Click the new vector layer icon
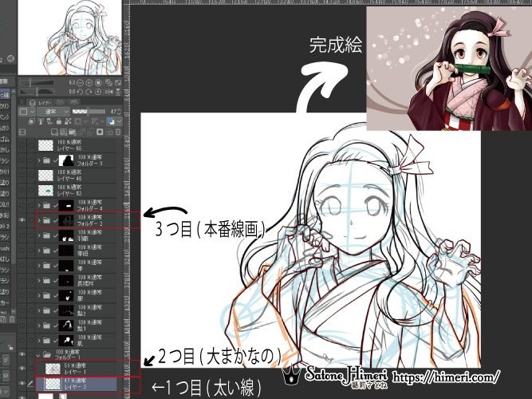 coord(64,132)
